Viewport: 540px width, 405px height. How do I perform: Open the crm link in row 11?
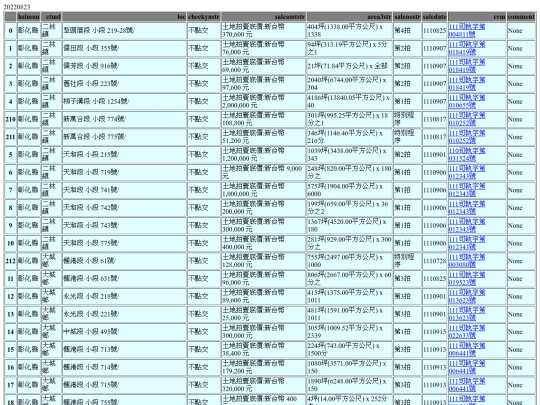coord(467,279)
